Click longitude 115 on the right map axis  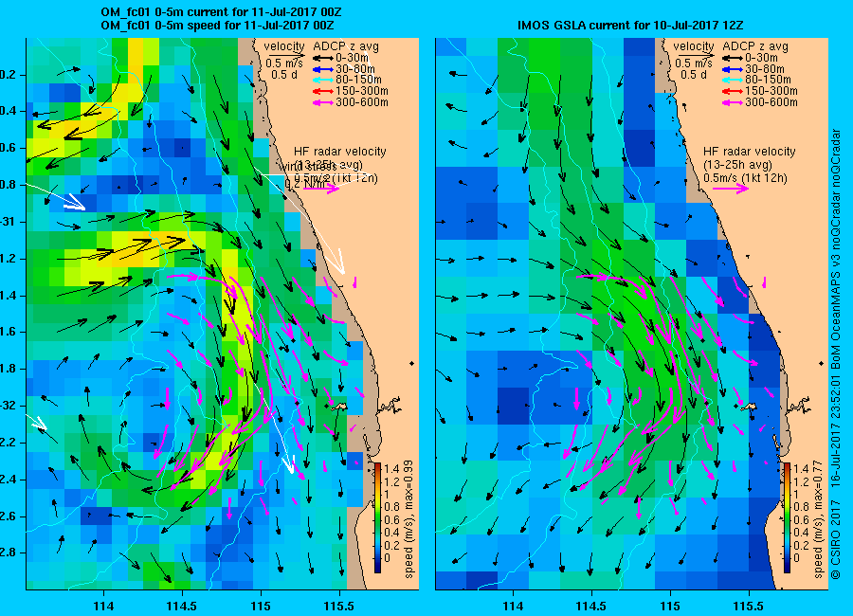[x=670, y=606]
